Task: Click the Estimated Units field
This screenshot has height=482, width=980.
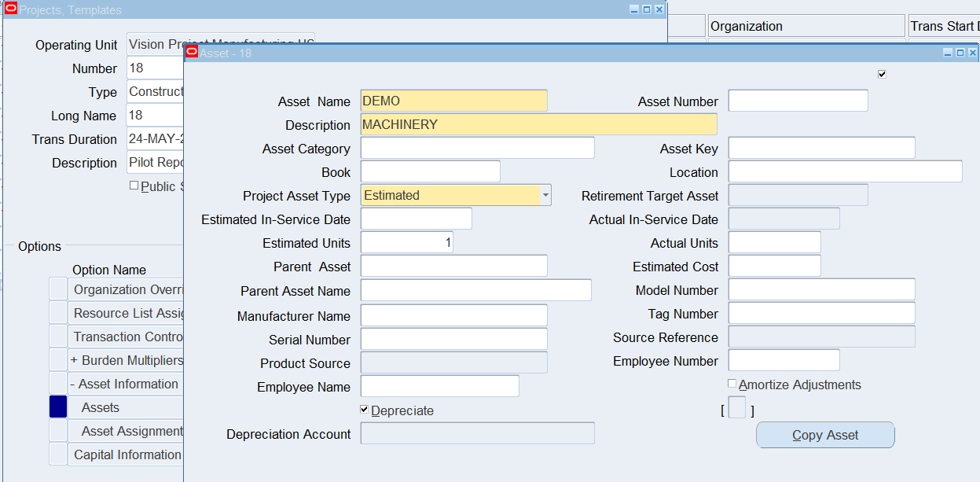Action: coord(407,242)
